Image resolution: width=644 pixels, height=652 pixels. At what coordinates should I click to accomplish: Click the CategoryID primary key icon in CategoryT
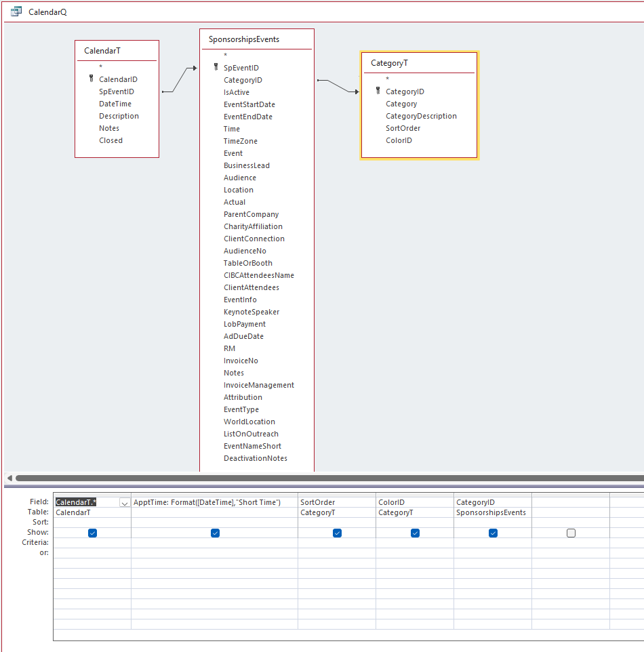[378, 91]
